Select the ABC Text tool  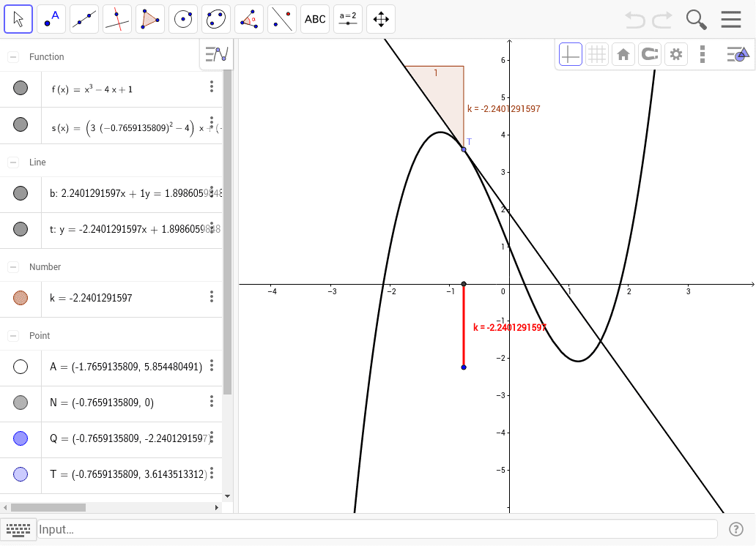[x=315, y=19]
